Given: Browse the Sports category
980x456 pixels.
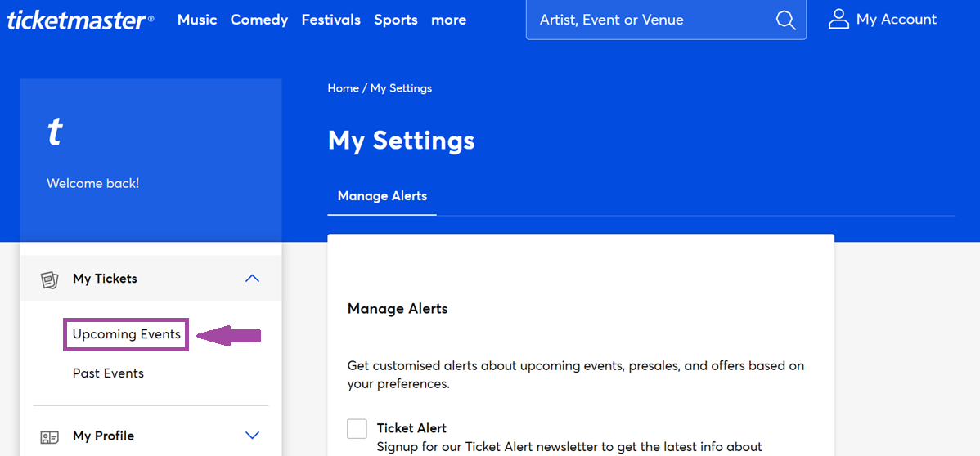Looking at the screenshot, I should coord(396,20).
